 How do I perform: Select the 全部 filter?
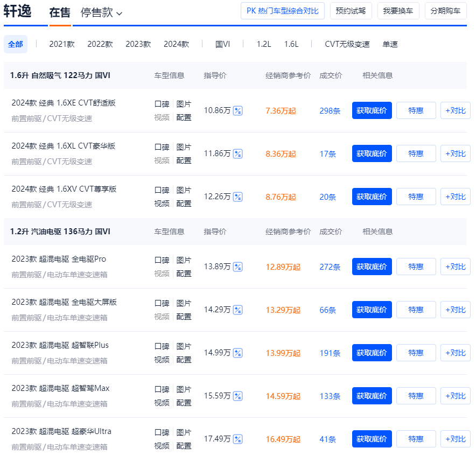16,44
